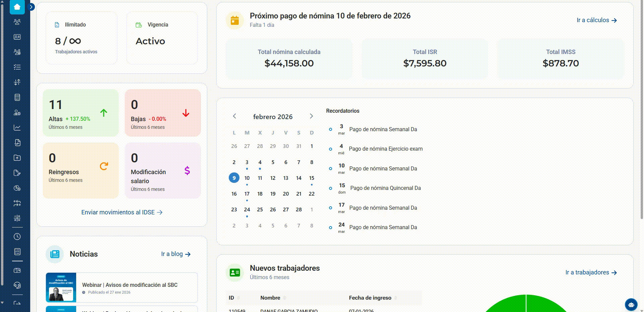644x312 pixels.
Task: Open the document edit pencil icon in sidebar
Action: point(17,173)
